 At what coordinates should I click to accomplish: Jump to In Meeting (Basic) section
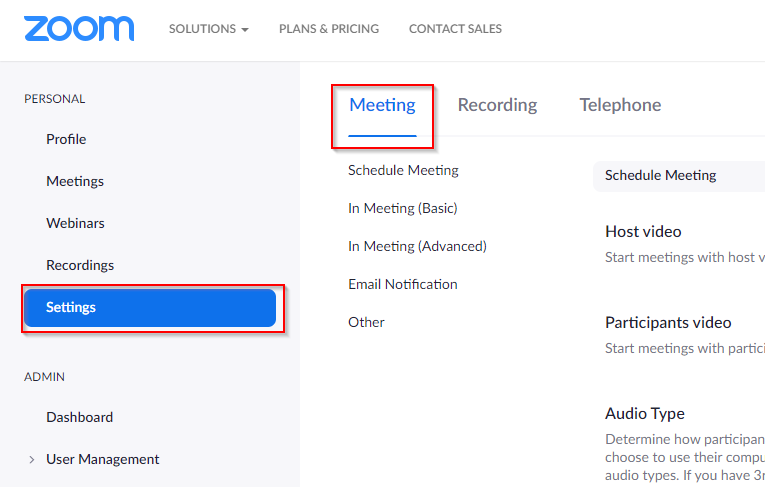(403, 208)
